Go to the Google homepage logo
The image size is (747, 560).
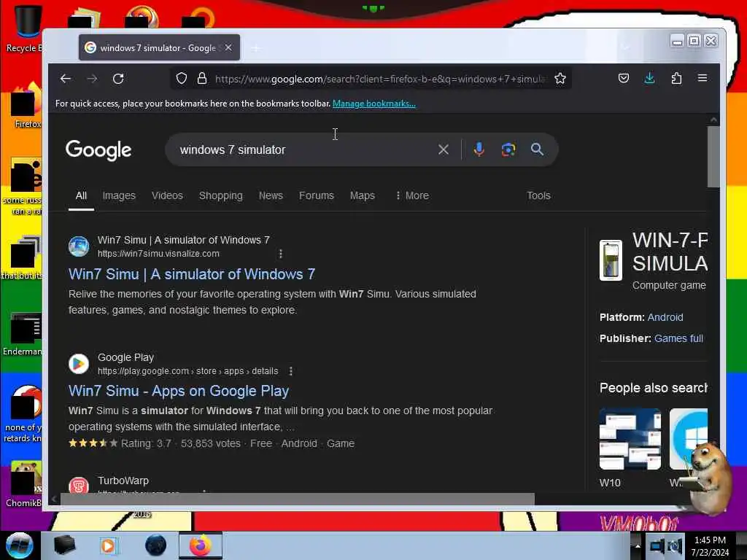tap(98, 150)
